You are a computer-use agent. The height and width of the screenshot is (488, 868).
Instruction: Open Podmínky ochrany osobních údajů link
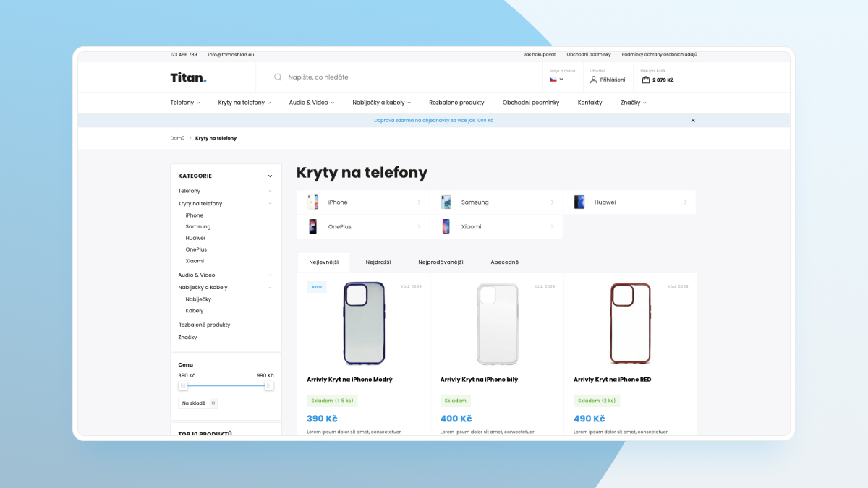(x=660, y=55)
